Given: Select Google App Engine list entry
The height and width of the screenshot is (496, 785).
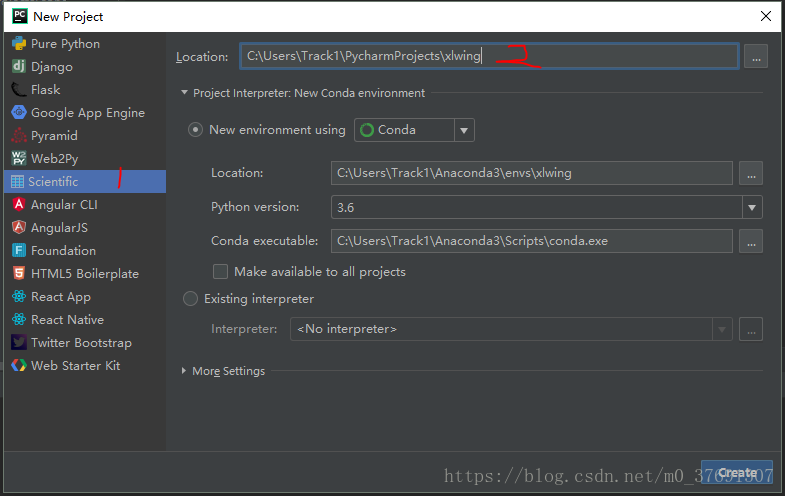Looking at the screenshot, I should point(85,113).
